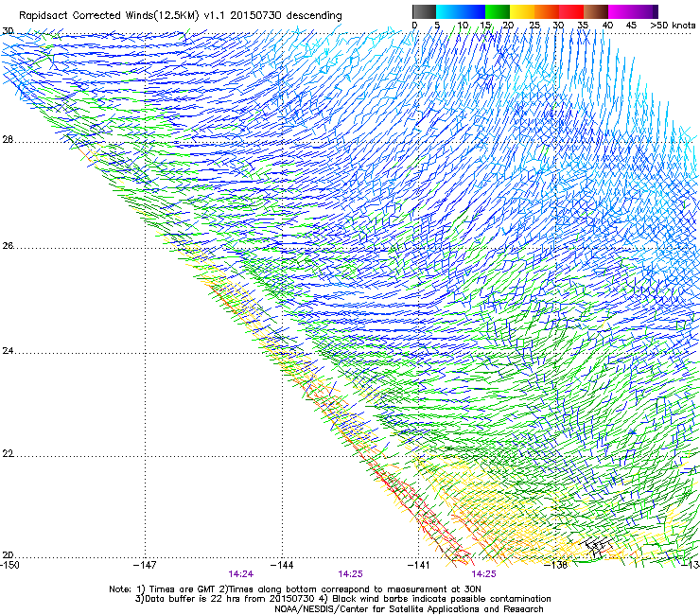This screenshot has width=700, height=615.
Task: Click the Rapidsact Corrected Winds title text
Action: tap(181, 15)
